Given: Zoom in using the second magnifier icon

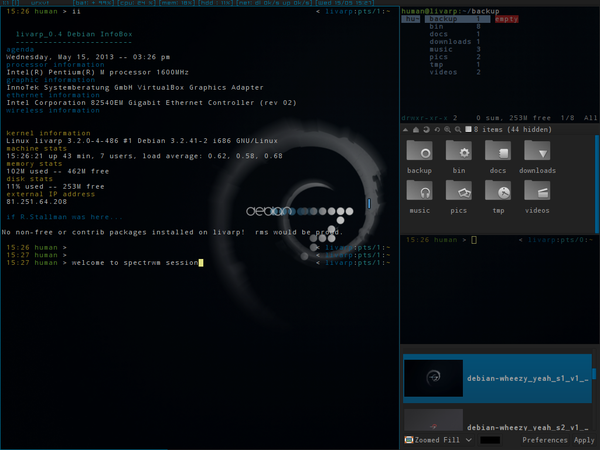Looking at the screenshot, I should click(x=458, y=130).
